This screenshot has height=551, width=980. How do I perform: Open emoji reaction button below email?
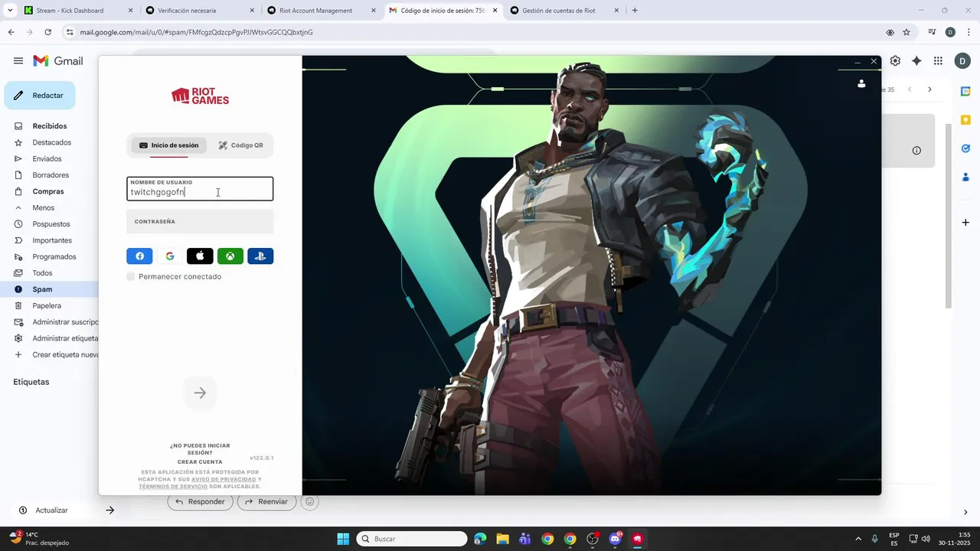pos(309,502)
